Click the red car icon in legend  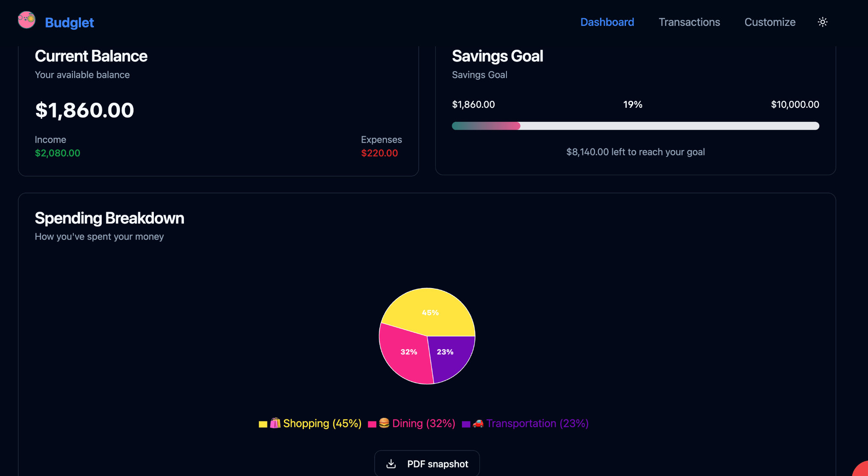pyautogui.click(x=478, y=423)
